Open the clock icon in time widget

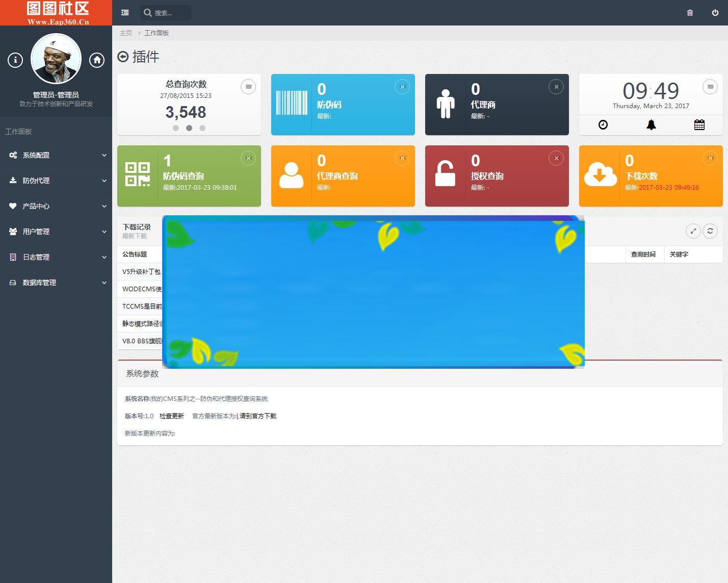tap(603, 125)
